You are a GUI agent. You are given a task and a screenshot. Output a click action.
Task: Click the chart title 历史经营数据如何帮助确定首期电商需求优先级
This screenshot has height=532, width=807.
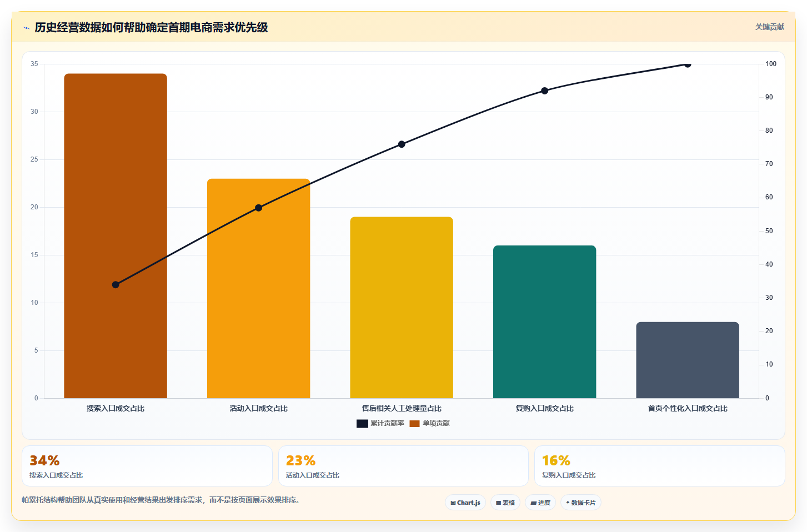point(151,27)
